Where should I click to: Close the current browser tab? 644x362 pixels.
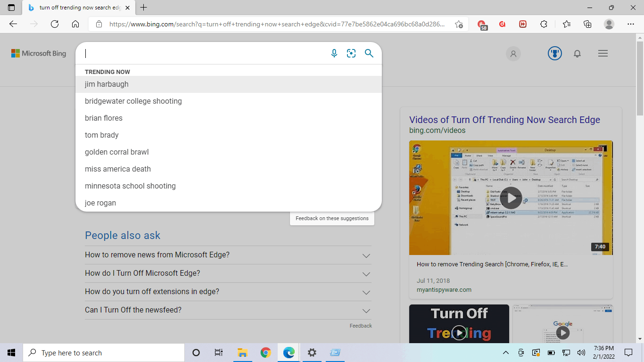[127, 8]
